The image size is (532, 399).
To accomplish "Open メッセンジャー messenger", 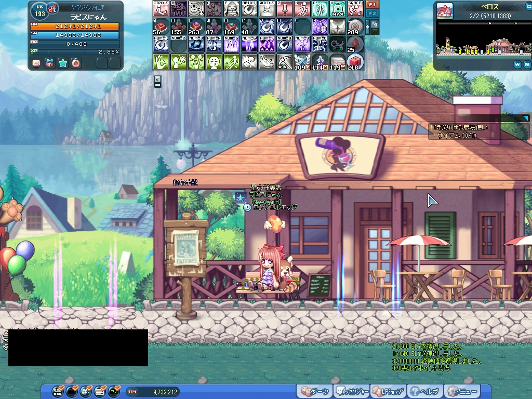I will point(352,392).
